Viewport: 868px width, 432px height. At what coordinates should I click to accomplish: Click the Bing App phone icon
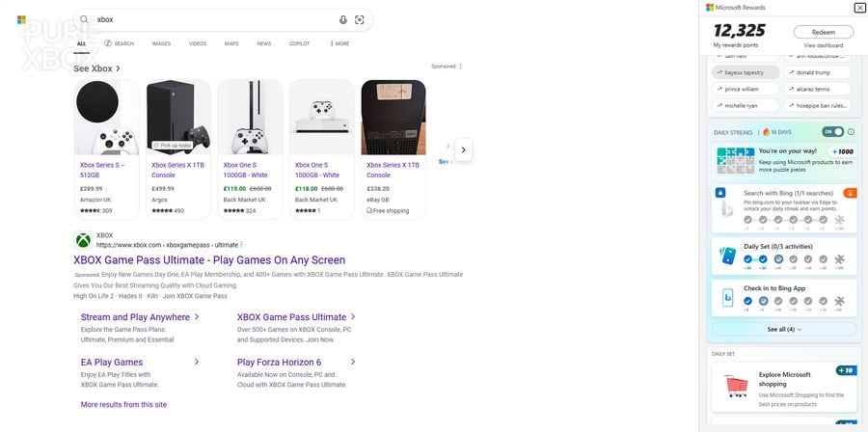(727, 298)
